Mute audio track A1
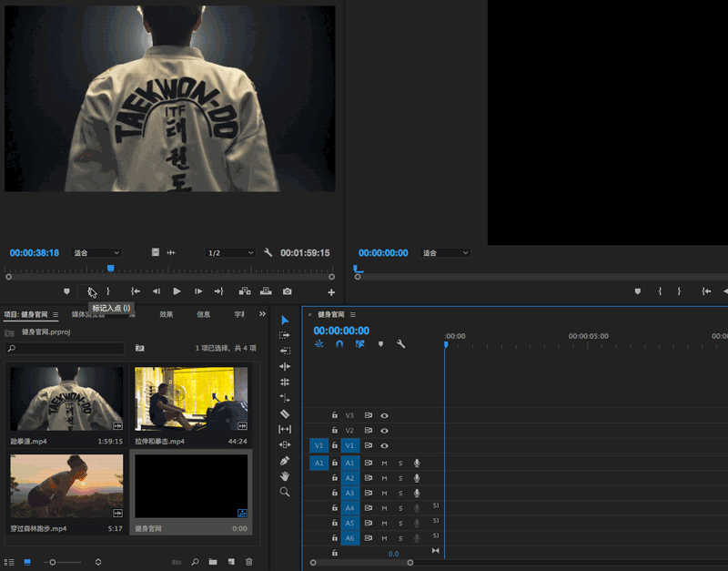This screenshot has height=571, width=728. (x=384, y=464)
